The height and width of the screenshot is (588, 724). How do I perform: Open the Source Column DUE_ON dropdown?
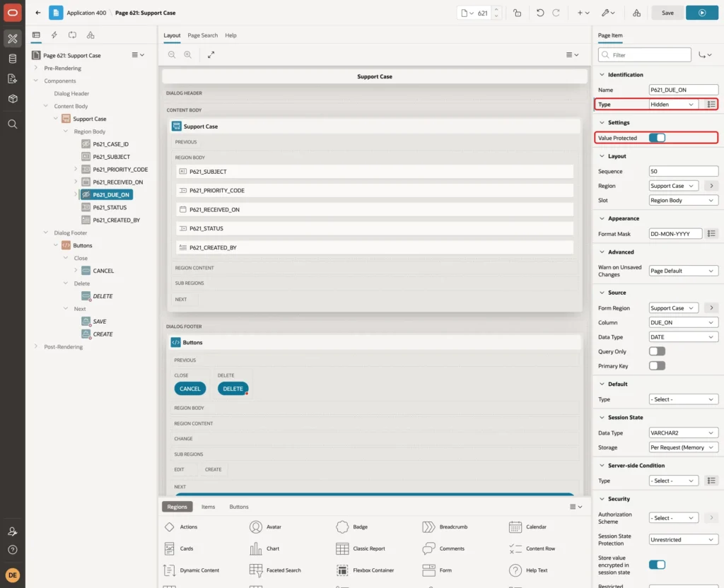point(684,322)
